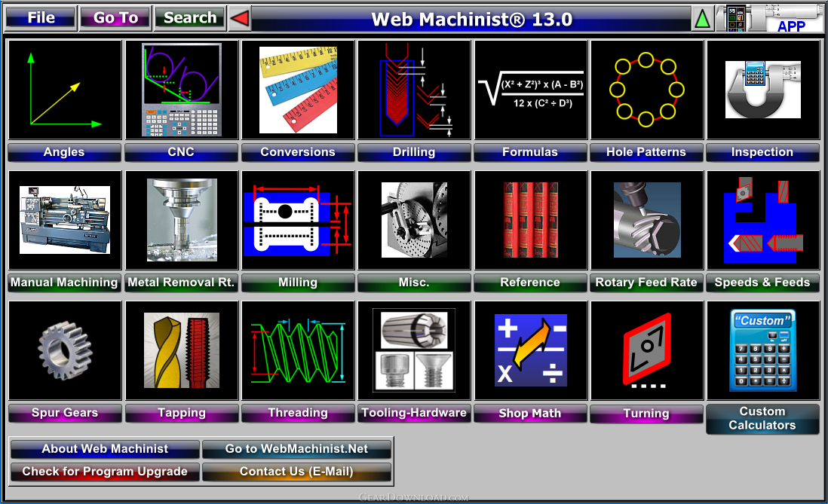Click the Tooling-Hardware label button

click(x=414, y=413)
